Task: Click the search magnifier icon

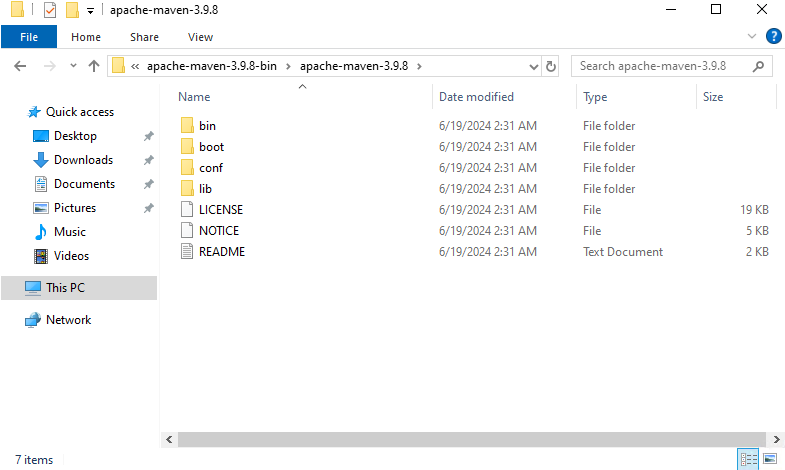Action: (758, 66)
